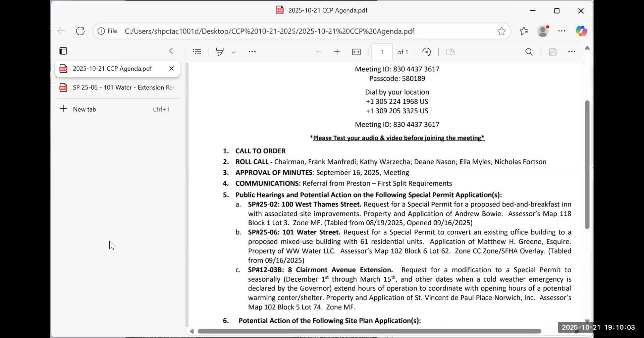The height and width of the screenshot is (338, 644).
Task: Open the Copilot icon
Action: click(x=581, y=31)
